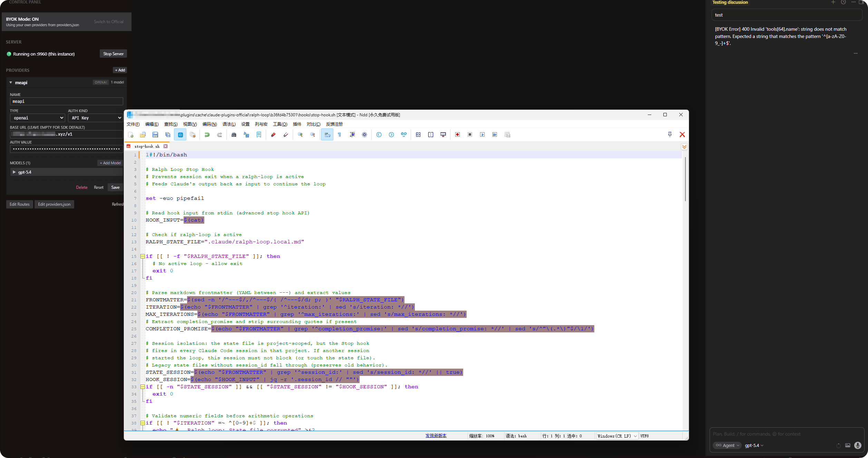Open the 文件(F) menu
This screenshot has width=868, height=458.
(133, 124)
